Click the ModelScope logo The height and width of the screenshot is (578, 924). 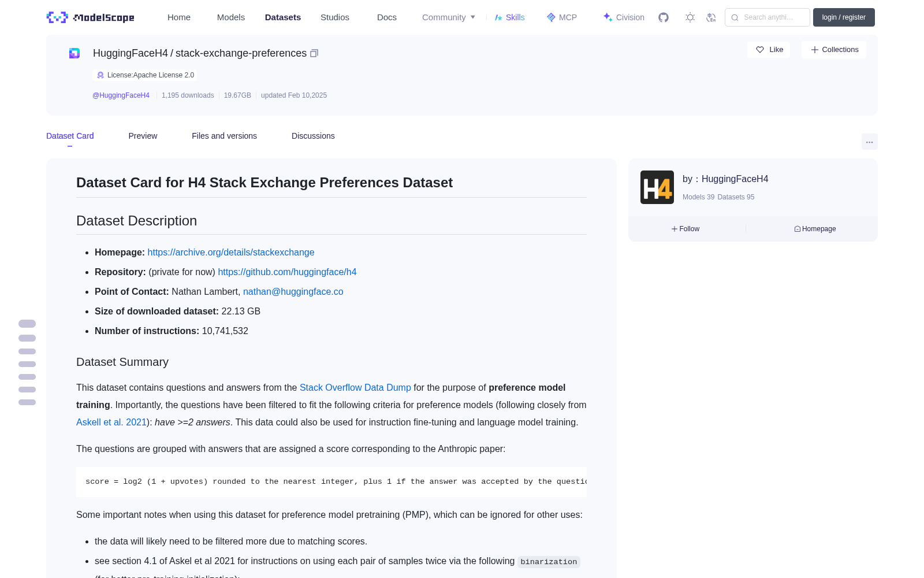pos(91,17)
